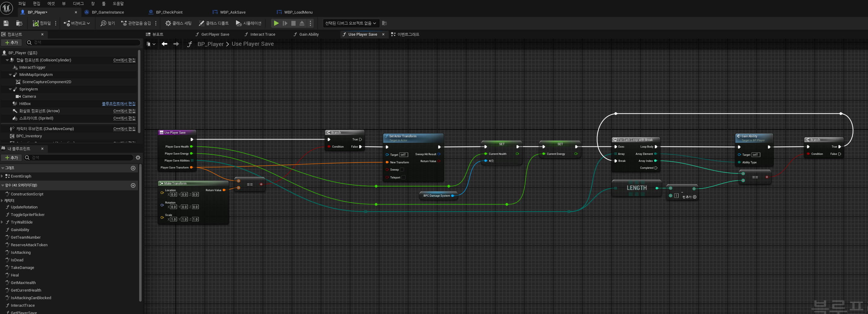
Task: Click the LENGTH node
Action: tap(637, 188)
